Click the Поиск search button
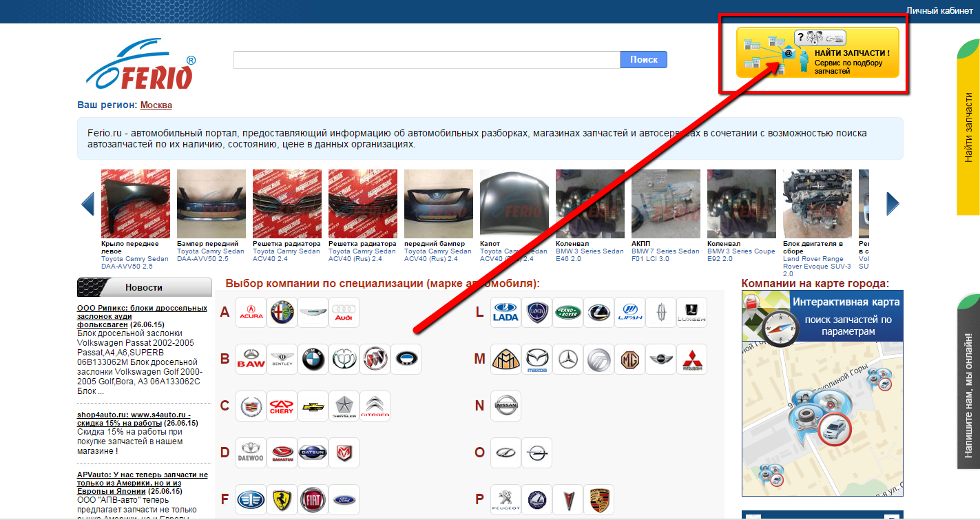This screenshot has width=980, height=520. click(x=644, y=60)
